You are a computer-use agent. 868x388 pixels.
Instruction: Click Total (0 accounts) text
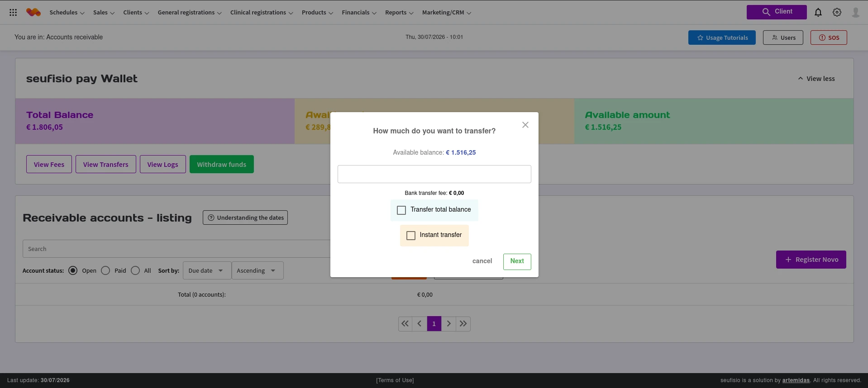[202, 294]
